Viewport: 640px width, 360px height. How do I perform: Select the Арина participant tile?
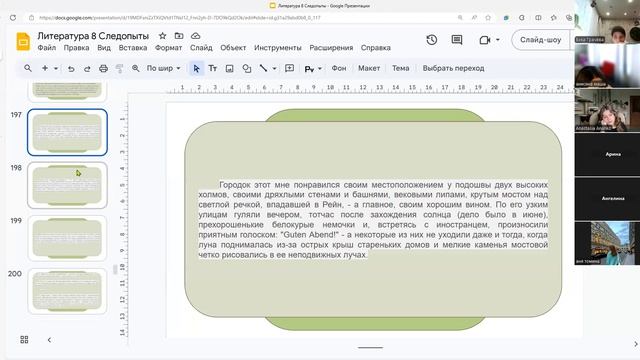(607, 154)
